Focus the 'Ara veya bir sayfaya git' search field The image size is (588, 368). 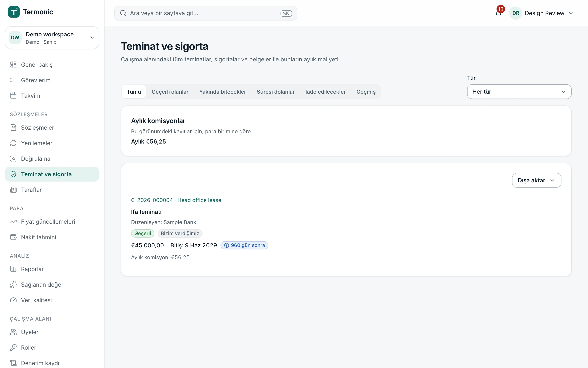click(x=206, y=13)
